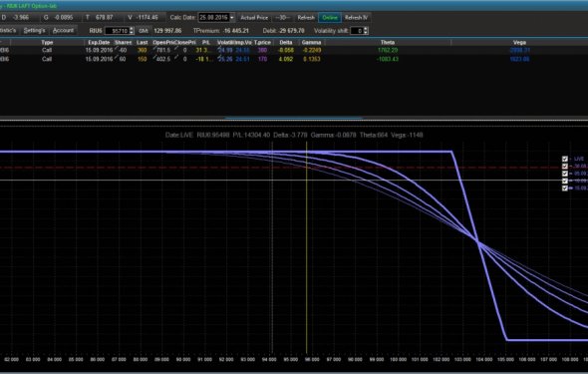Image resolution: width=588 pixels, height=374 pixels.
Task: Edit shares pencil icon in the -60 Call row
Action: click(117, 49)
